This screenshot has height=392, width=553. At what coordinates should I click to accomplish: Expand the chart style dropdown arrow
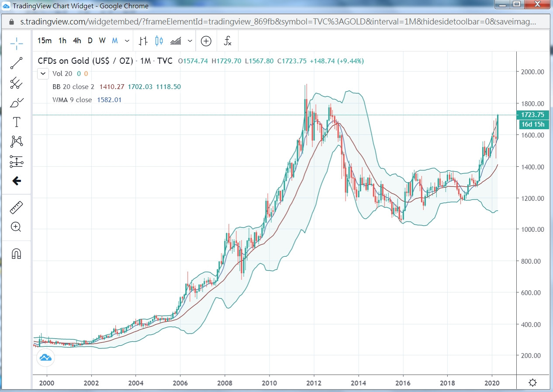[x=190, y=41]
